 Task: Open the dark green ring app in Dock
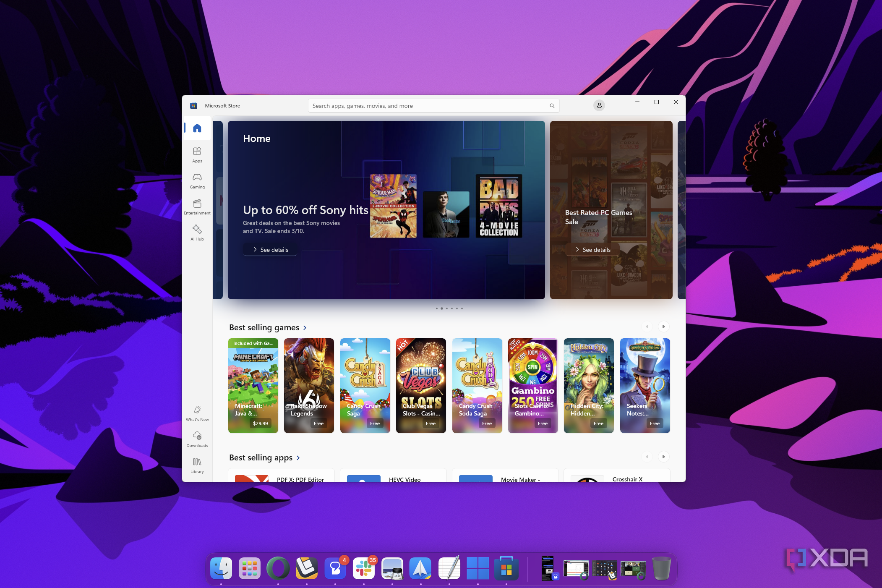click(x=278, y=568)
